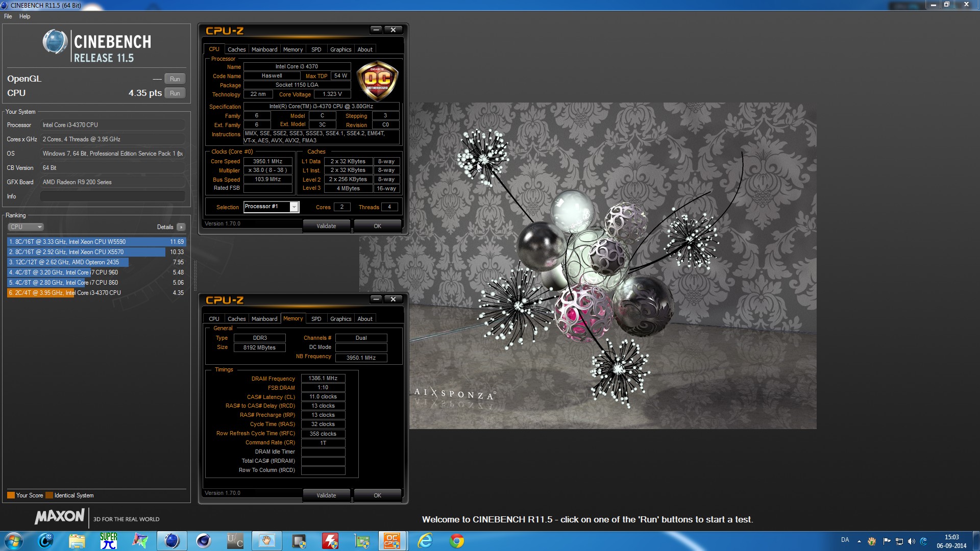Select AMD Opteron 2435 ranking entry
Screen dimensions: 980x551
[96, 262]
